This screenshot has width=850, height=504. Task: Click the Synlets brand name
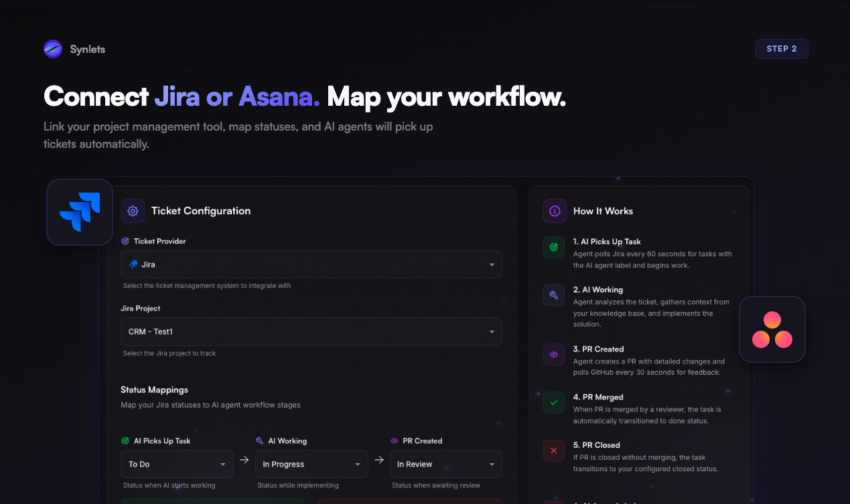[88, 49]
